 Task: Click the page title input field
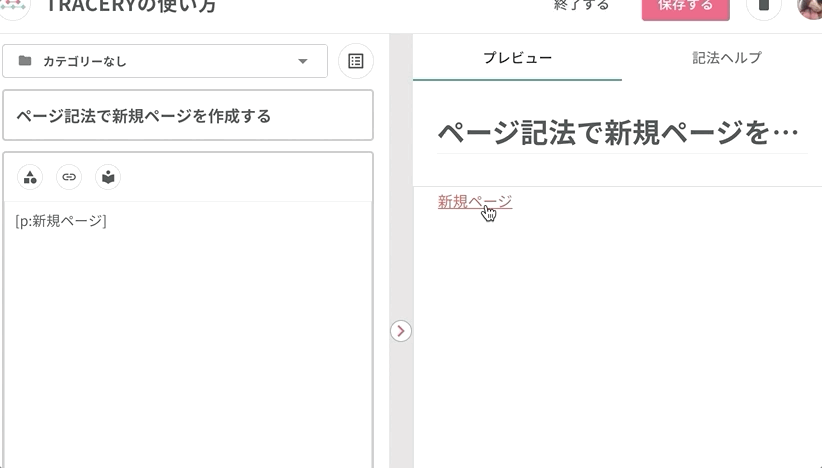(x=188, y=115)
